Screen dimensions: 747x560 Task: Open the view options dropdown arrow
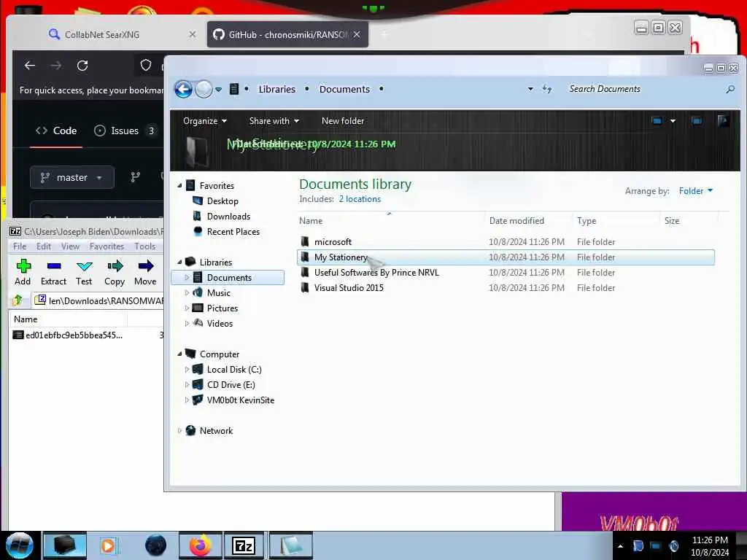click(x=673, y=121)
